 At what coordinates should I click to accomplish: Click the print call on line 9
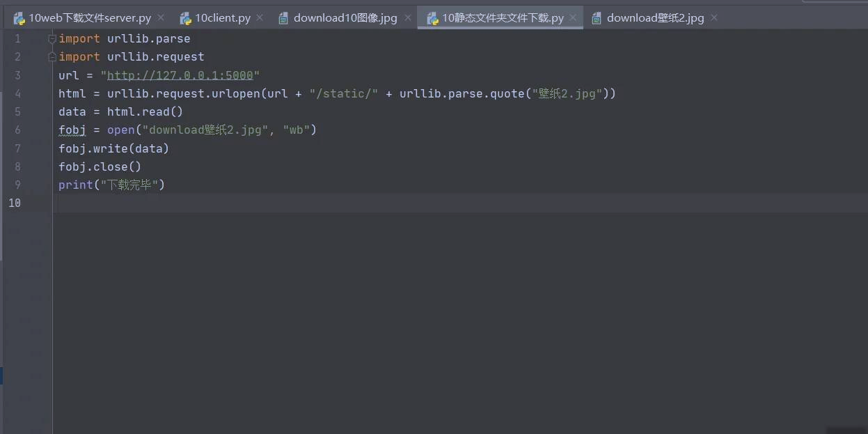point(76,185)
